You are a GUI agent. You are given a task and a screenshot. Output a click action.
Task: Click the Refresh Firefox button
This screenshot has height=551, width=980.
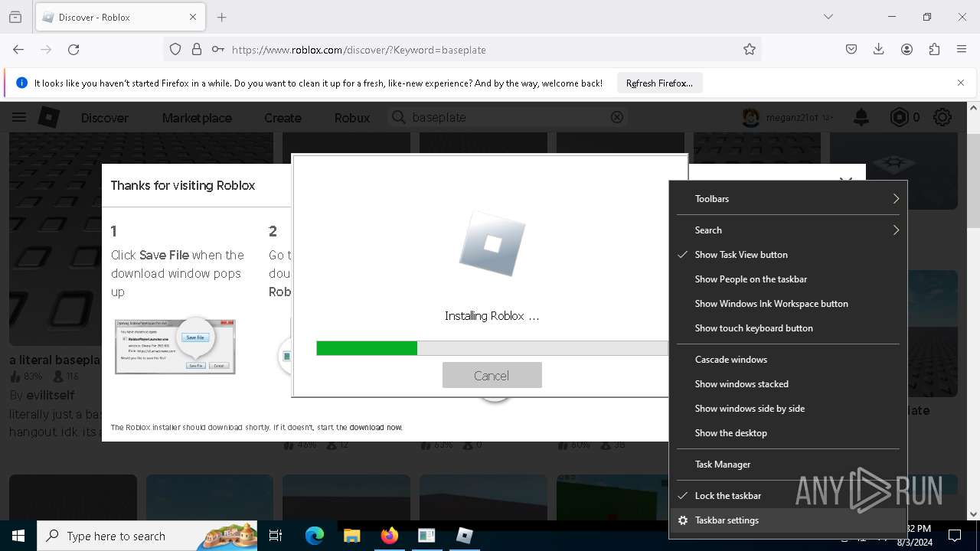(x=659, y=83)
